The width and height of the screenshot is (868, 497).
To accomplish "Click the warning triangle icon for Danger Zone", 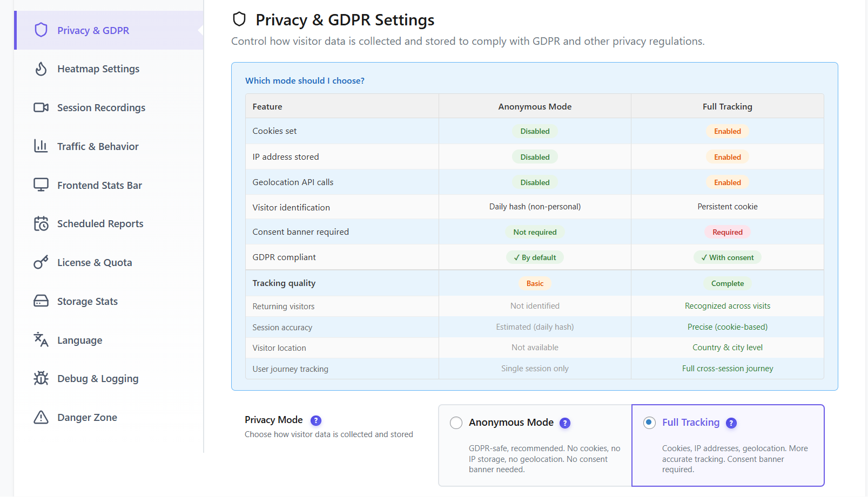I will pos(41,417).
